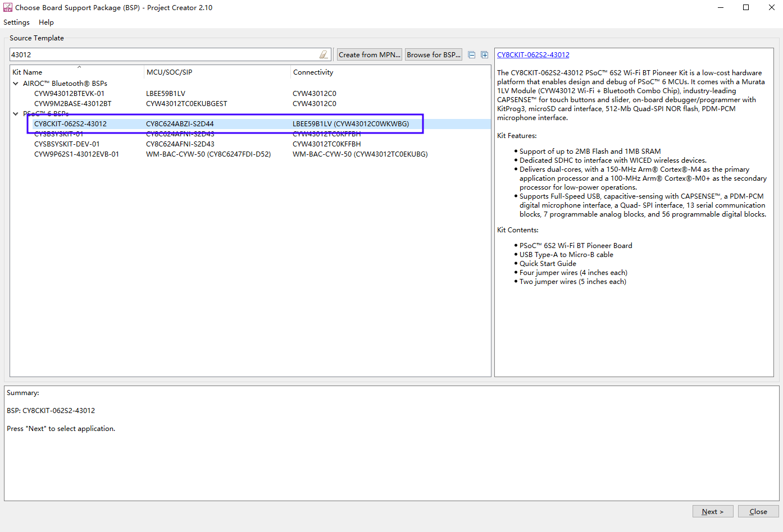Click the CY8C624AFNI-S2D43 cell in CYSBSYSKIT-DEV-01 row

[x=180, y=144]
